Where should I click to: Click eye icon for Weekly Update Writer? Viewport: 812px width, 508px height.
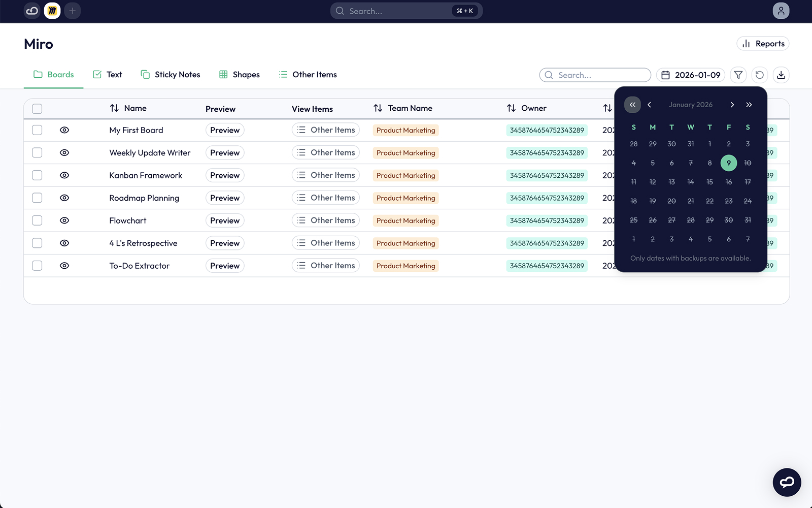(x=64, y=152)
